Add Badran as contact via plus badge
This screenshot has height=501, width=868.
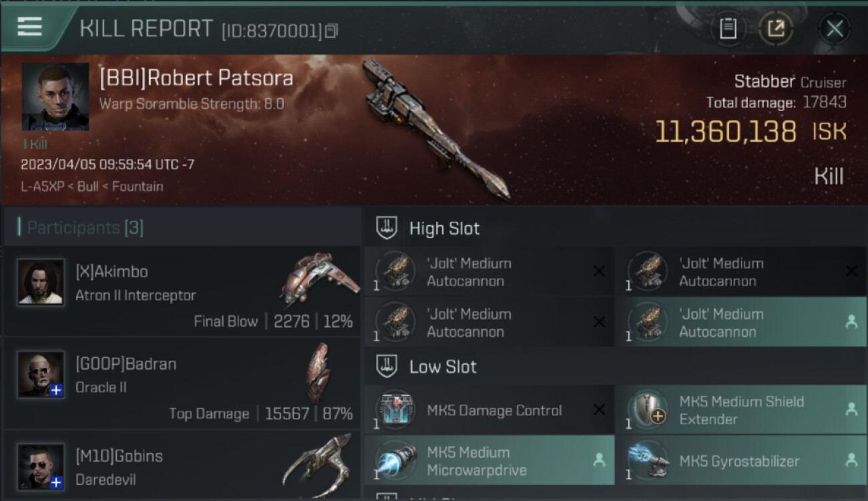[57, 391]
